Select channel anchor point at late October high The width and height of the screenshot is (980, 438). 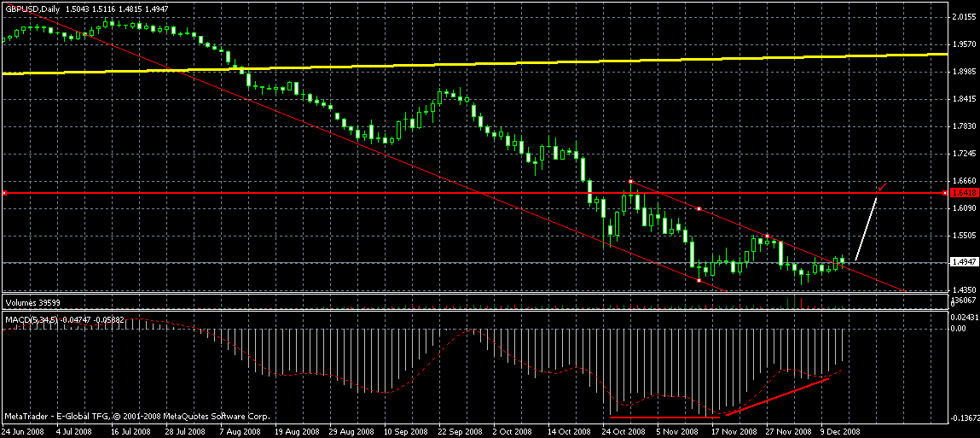630,181
